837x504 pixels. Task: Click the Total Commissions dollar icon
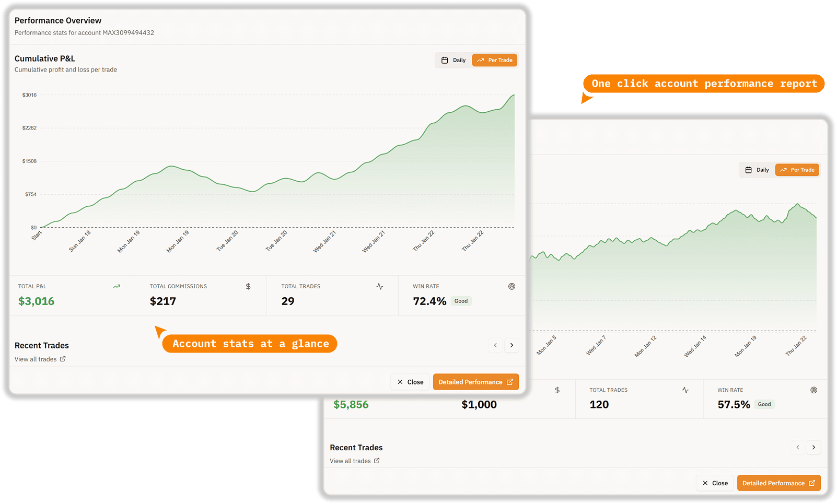[248, 286]
